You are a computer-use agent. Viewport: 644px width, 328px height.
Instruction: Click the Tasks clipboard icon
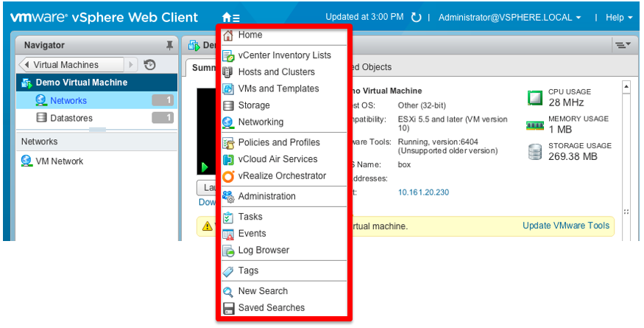(228, 217)
